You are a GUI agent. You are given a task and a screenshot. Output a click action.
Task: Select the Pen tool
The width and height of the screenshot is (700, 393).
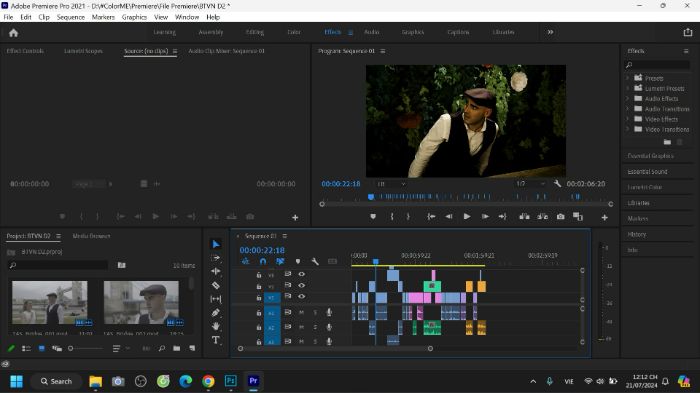click(x=216, y=313)
